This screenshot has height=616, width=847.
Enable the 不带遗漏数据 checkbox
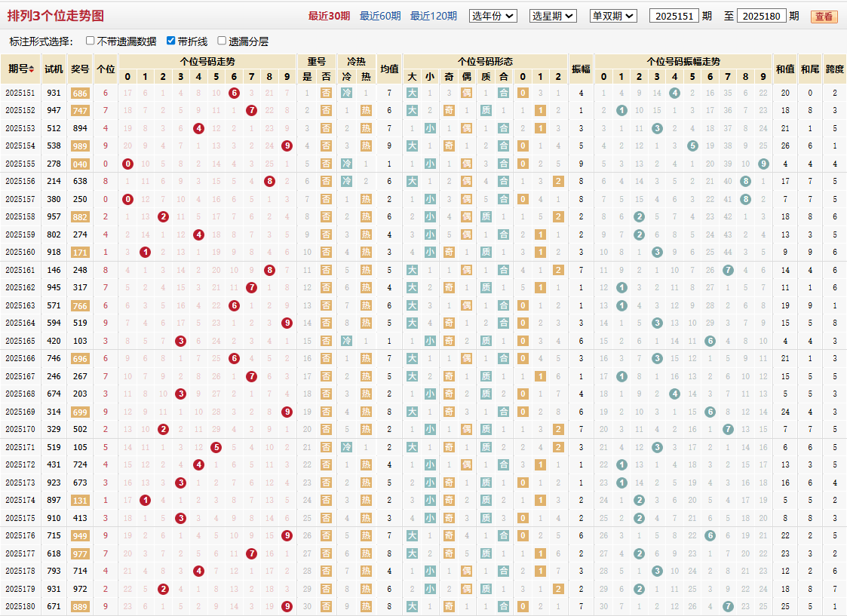click(x=91, y=41)
